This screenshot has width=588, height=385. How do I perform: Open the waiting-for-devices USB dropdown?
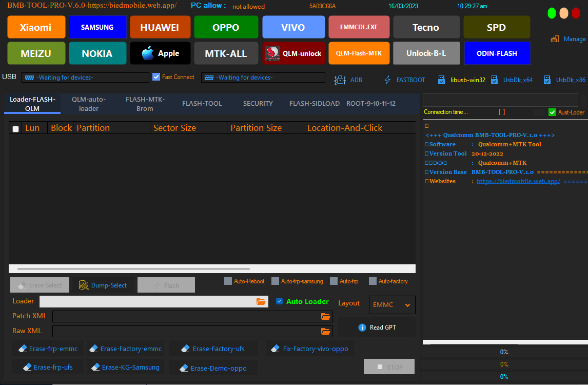[85, 77]
